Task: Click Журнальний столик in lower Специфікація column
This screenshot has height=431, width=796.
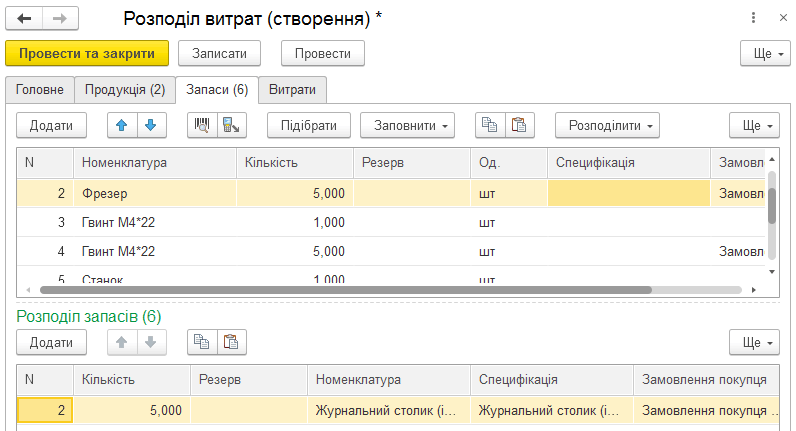Action: 552,410
